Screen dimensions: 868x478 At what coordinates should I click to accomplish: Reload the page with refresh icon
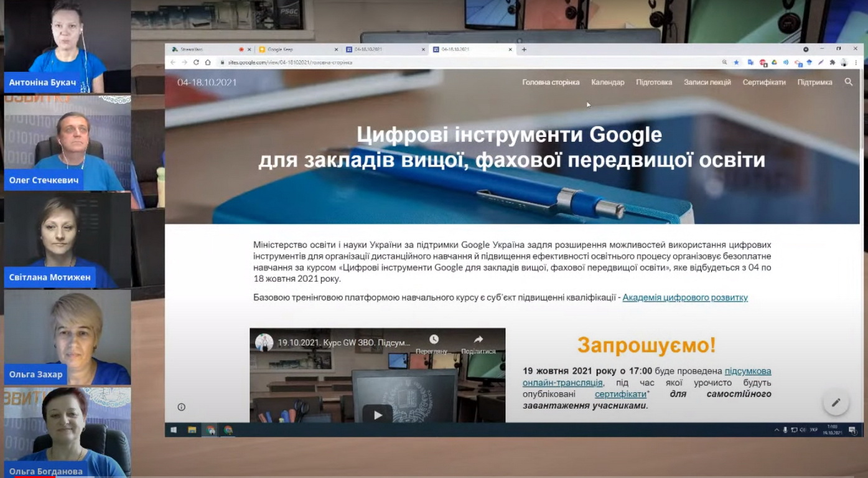(196, 62)
